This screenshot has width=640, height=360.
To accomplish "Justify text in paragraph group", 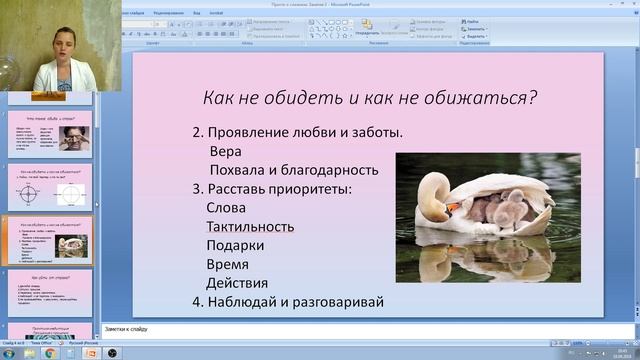I will 223,34.
